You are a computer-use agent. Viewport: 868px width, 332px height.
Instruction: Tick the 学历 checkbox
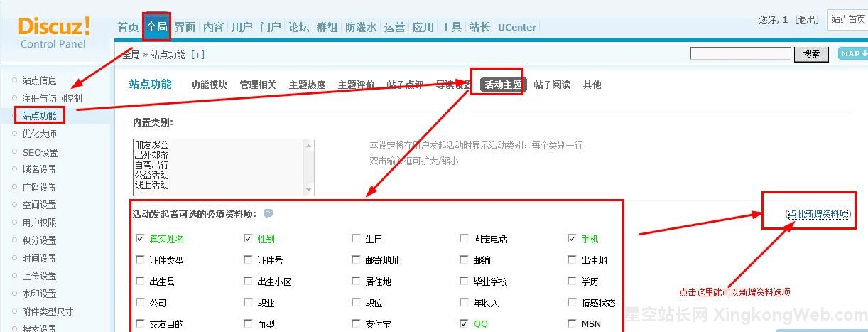pos(572,282)
